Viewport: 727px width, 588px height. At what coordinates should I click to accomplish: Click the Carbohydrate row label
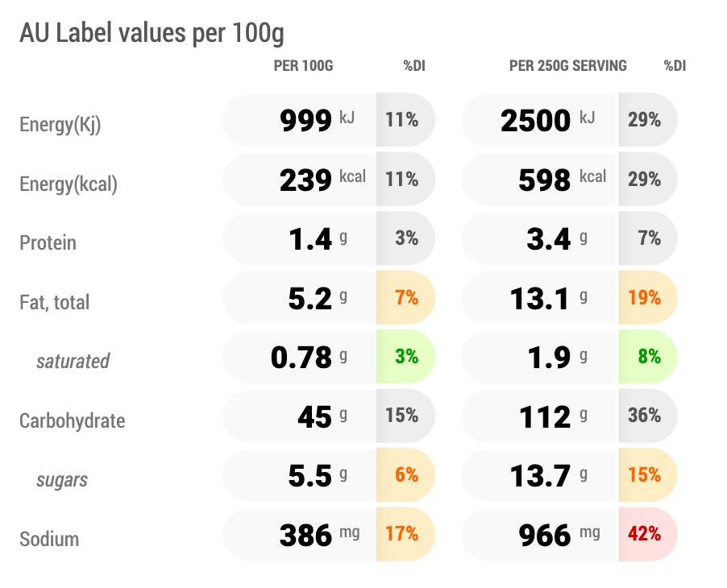72,421
